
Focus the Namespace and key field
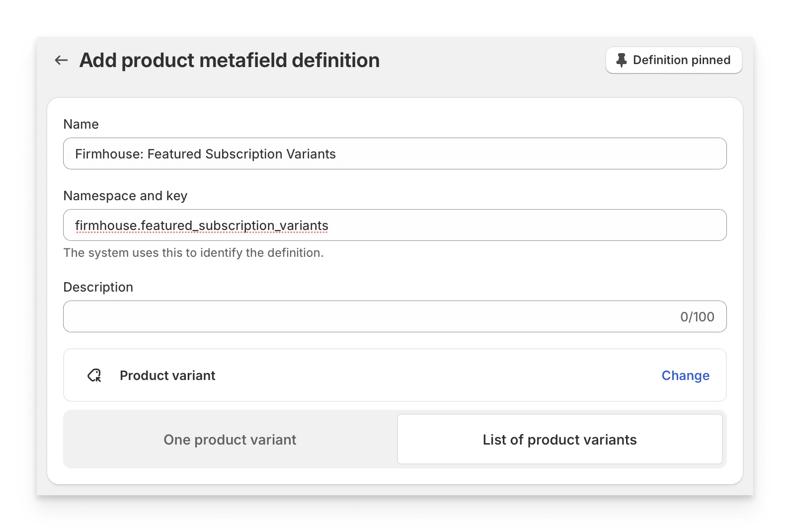pyautogui.click(x=395, y=225)
